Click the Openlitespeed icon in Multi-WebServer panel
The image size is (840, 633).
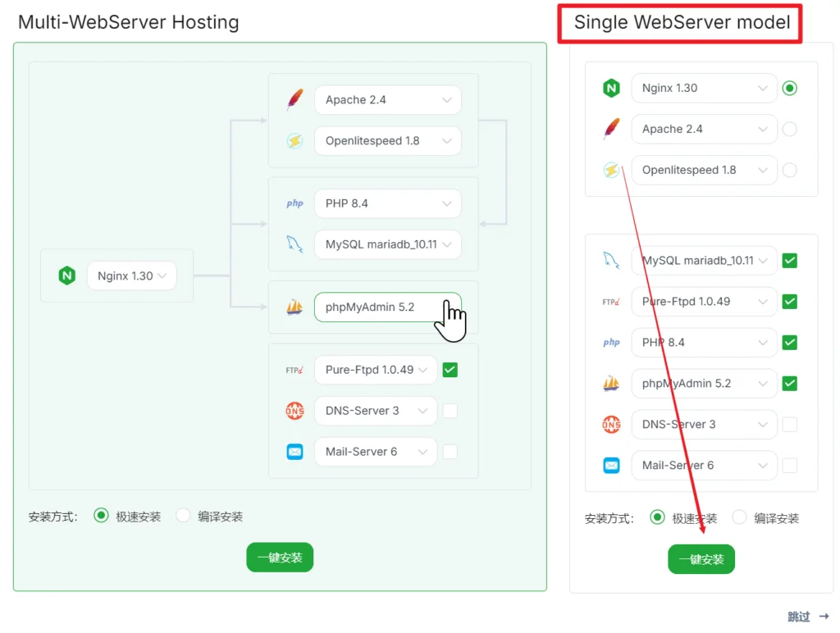point(294,141)
